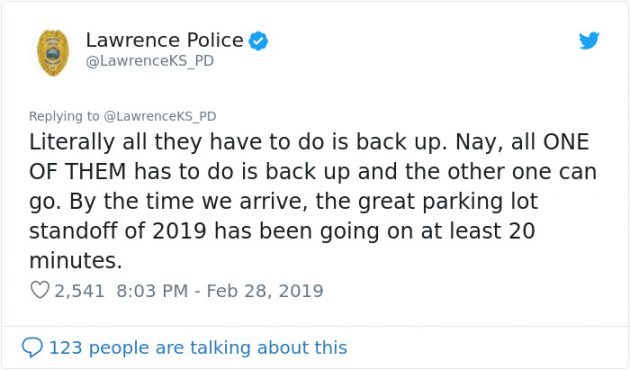Screen dimensions: 630x370
Task: Open the 8:03 PM timestamp
Action: click(x=152, y=290)
